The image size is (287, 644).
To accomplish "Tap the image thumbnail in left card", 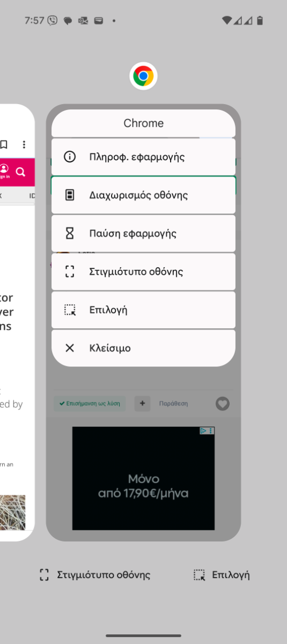I will [12, 513].
